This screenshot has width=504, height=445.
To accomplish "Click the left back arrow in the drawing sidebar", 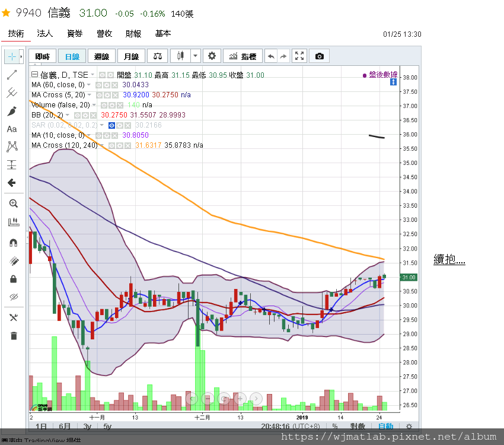I will 12,183.
